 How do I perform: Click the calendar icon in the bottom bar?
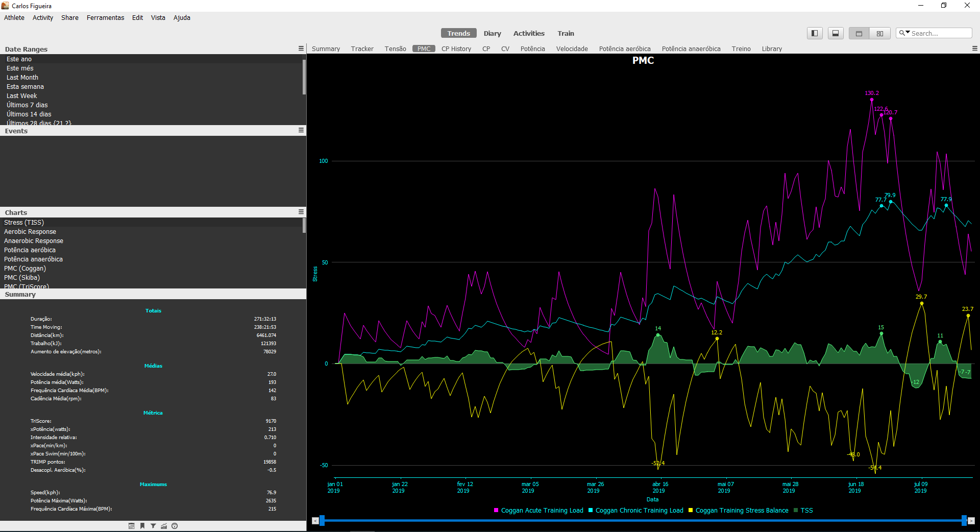pos(132,526)
